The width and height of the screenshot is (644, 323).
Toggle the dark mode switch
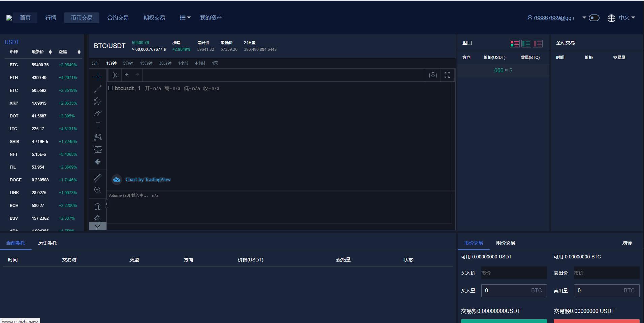[594, 18]
